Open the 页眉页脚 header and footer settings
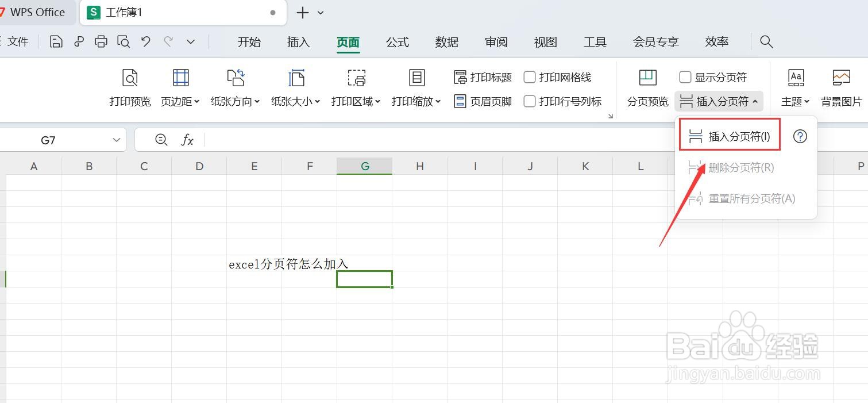868x403 pixels. [x=483, y=101]
